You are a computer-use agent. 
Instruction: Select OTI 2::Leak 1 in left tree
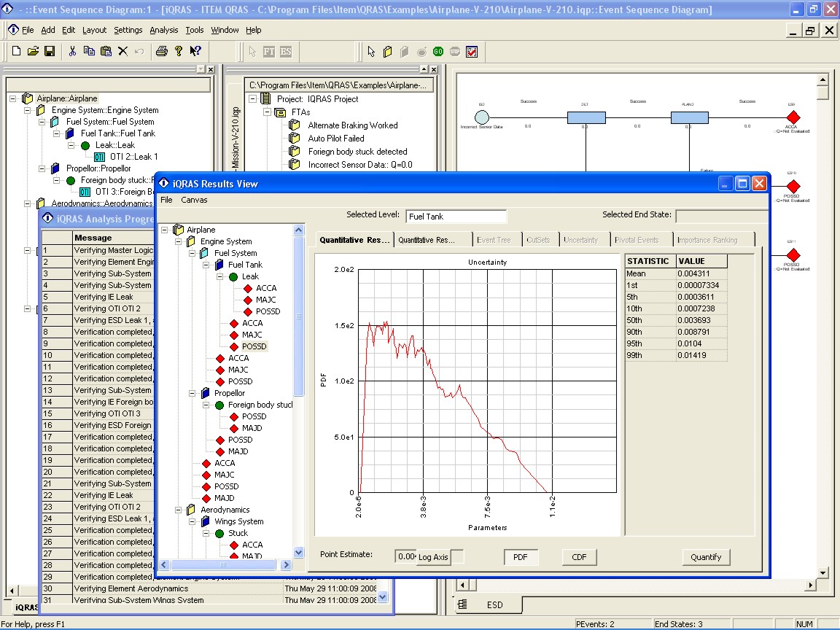click(x=133, y=157)
